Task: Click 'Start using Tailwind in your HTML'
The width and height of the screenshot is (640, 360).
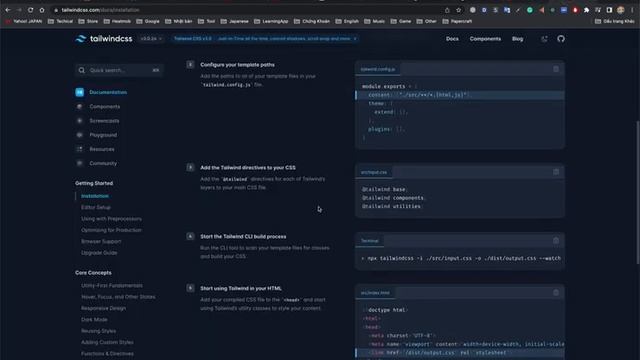Action: point(241,289)
